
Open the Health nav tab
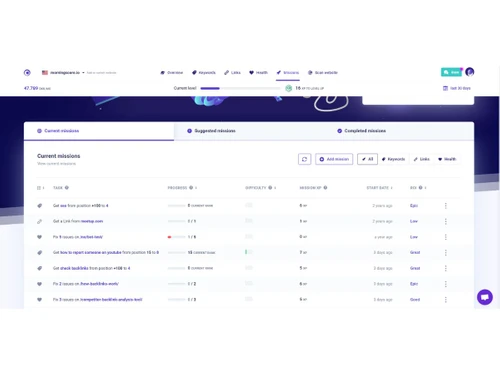[258, 72]
